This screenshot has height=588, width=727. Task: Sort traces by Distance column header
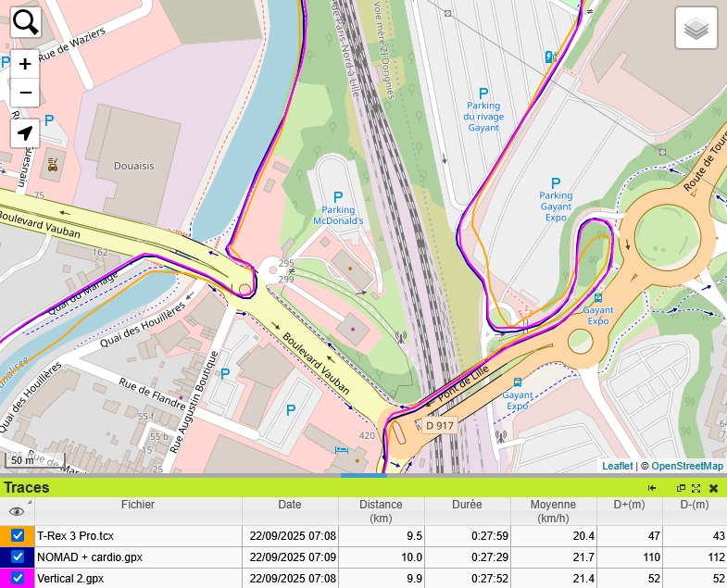point(382,511)
